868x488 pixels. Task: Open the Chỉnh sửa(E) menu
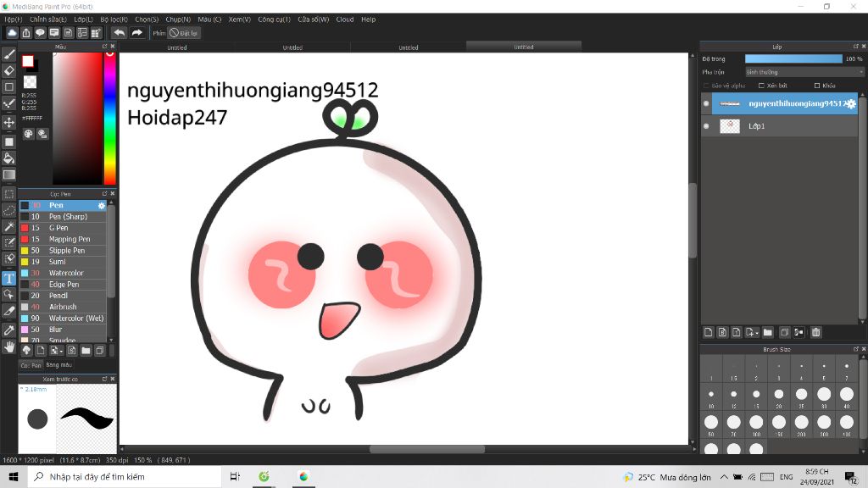[48, 19]
